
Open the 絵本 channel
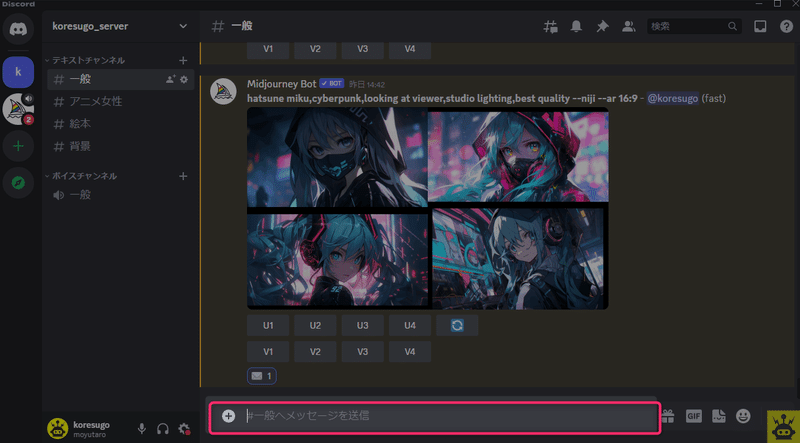coord(120,124)
